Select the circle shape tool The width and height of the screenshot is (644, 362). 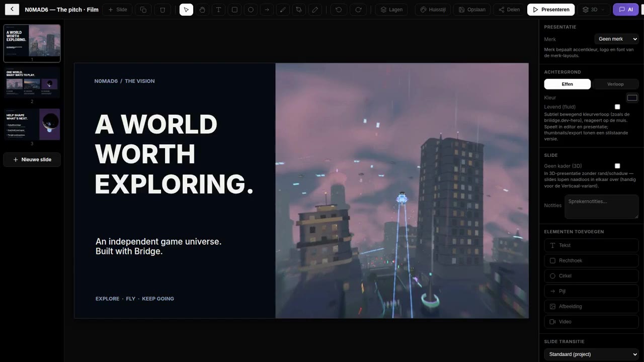251,10
